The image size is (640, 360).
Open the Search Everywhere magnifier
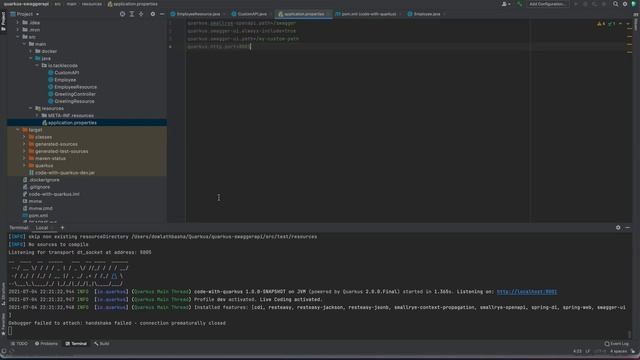tap(616, 4)
